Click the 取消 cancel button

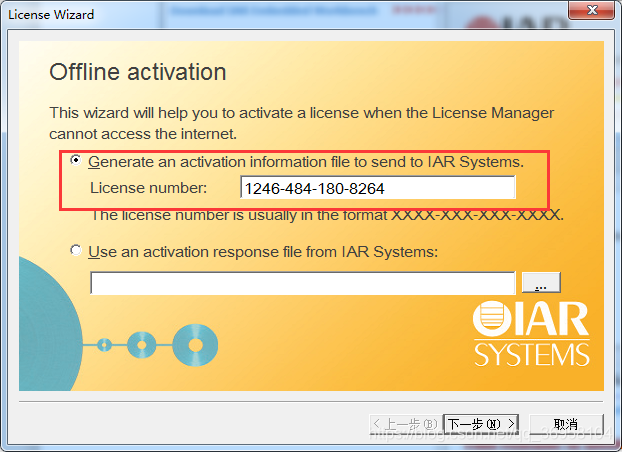566,424
